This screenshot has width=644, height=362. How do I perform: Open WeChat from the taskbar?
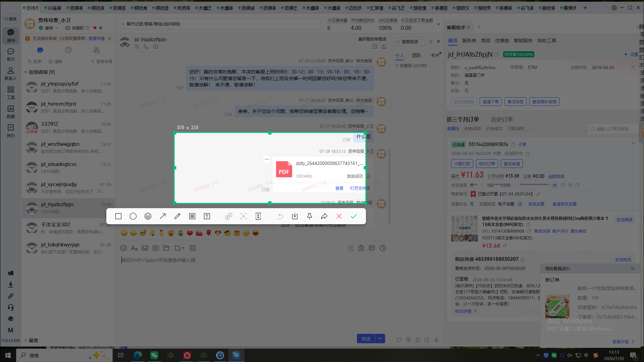154,355
